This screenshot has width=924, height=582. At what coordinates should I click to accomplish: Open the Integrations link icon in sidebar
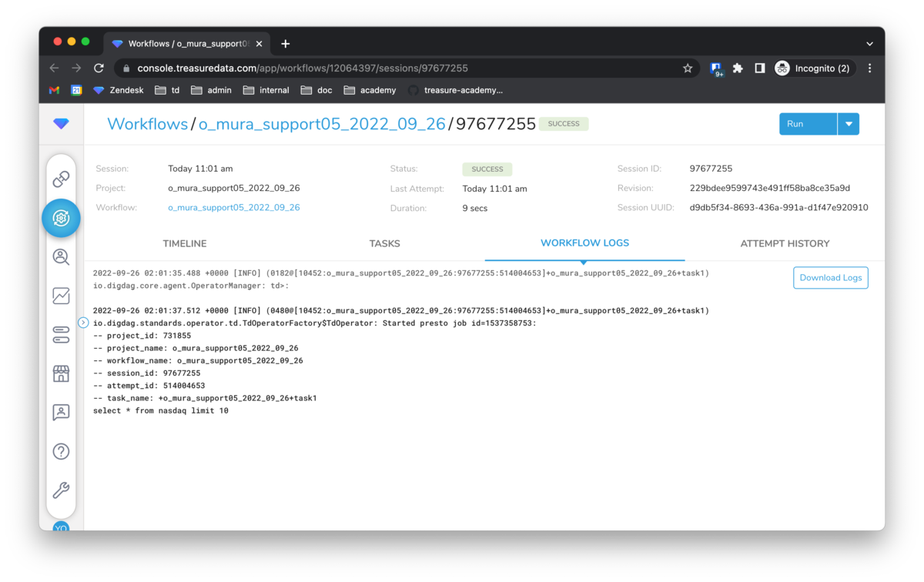61,179
